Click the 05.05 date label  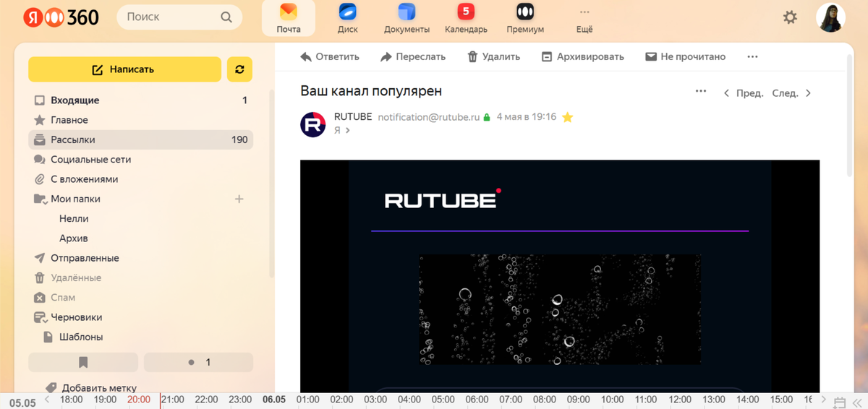(22, 402)
